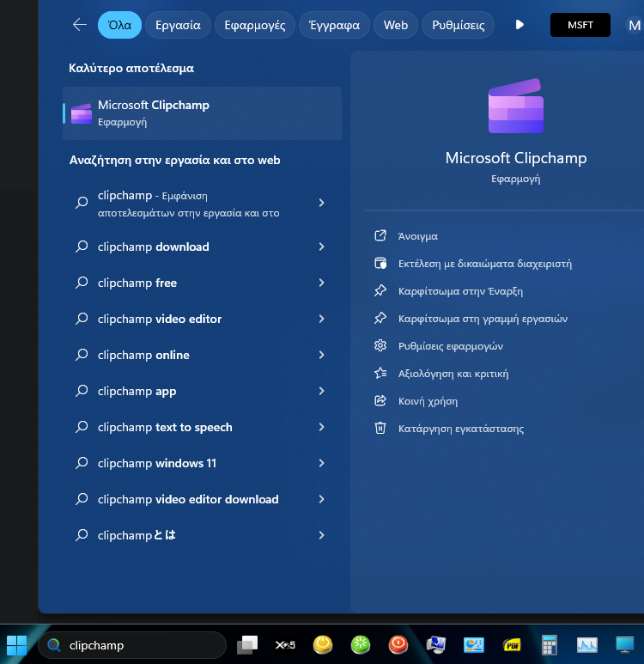The width and height of the screenshot is (644, 664).
Task: Expand the clipchamp video editor download chevron
Action: 321,499
